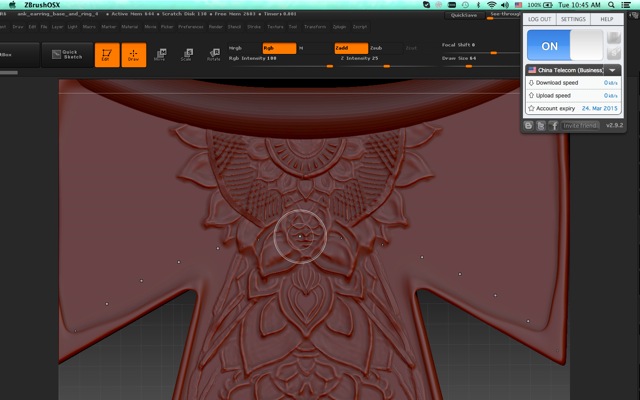Click the US flag input source icon

click(x=518, y=5)
